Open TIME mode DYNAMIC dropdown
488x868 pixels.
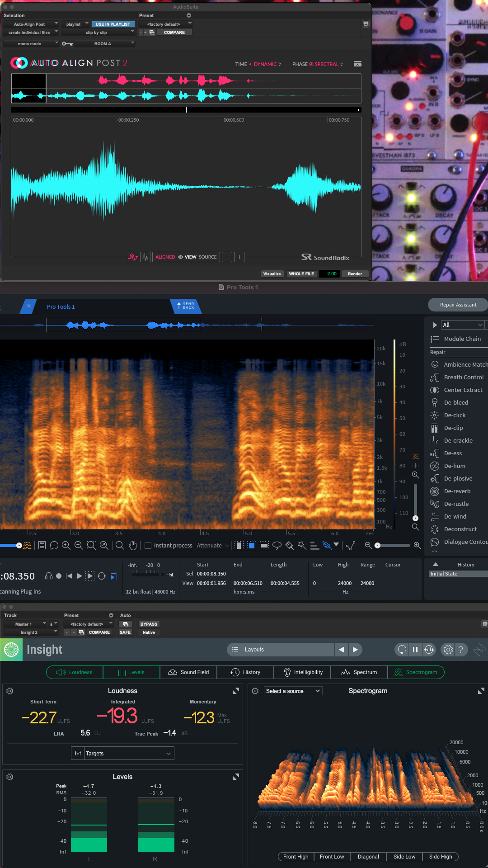[x=267, y=64]
